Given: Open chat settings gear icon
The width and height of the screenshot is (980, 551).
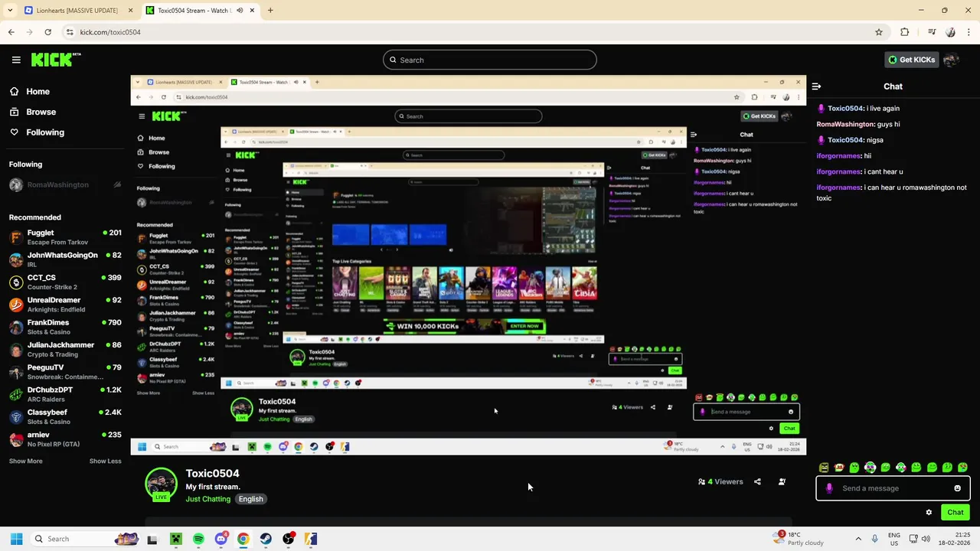Looking at the screenshot, I should pyautogui.click(x=929, y=513).
